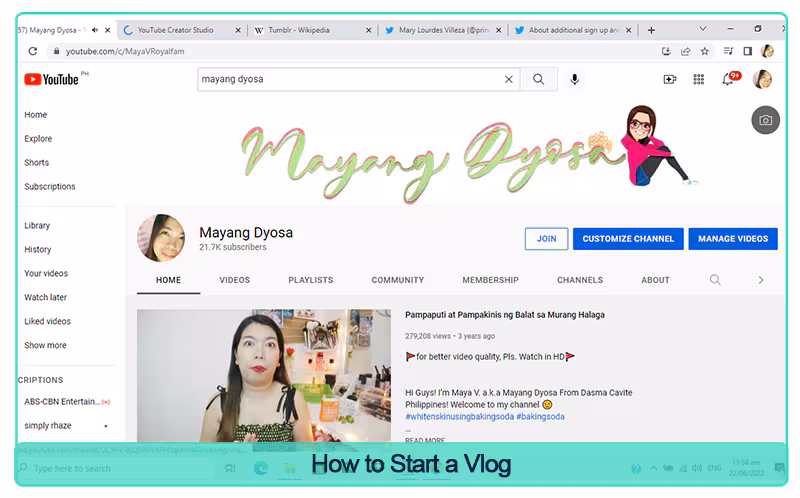
Task: Expand sidebar with Show more
Action: pyautogui.click(x=45, y=345)
